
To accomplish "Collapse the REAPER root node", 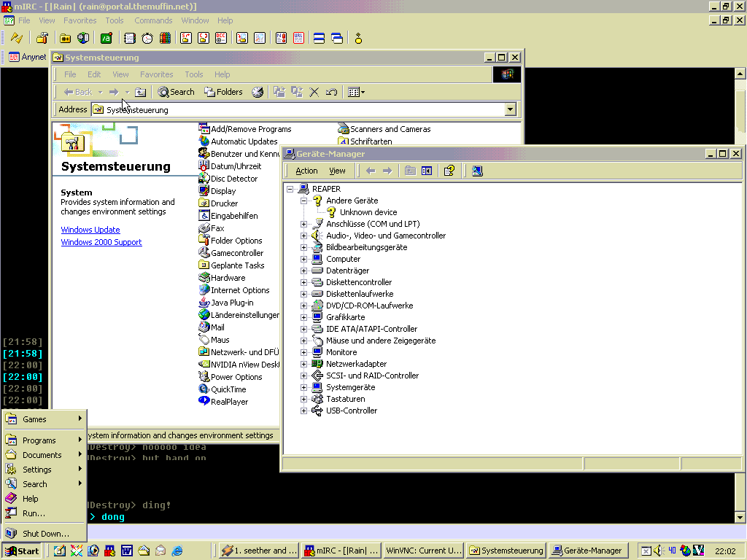I will (290, 189).
